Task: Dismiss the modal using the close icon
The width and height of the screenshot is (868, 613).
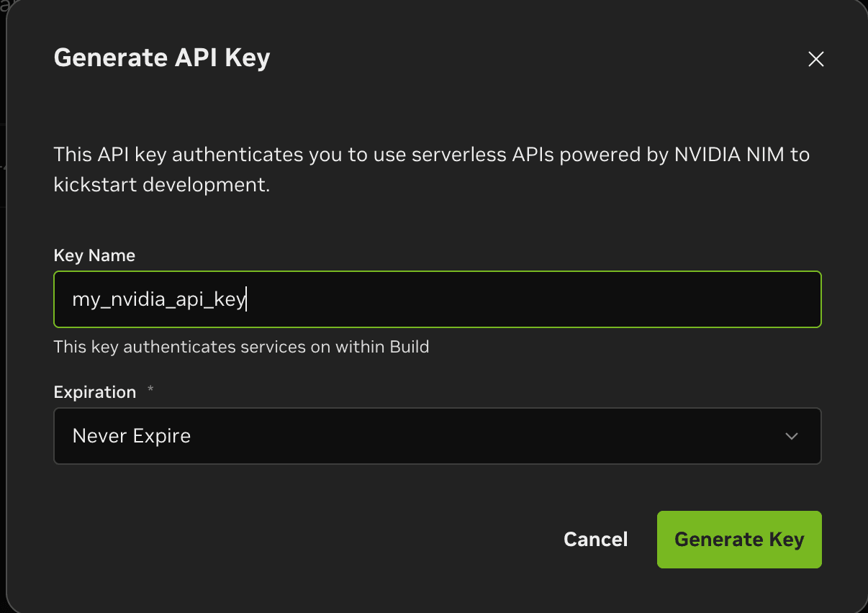Action: [x=815, y=60]
